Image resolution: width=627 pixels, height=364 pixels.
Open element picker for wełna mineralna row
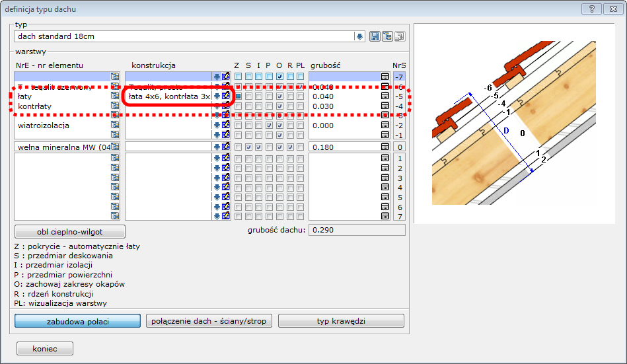pos(115,147)
